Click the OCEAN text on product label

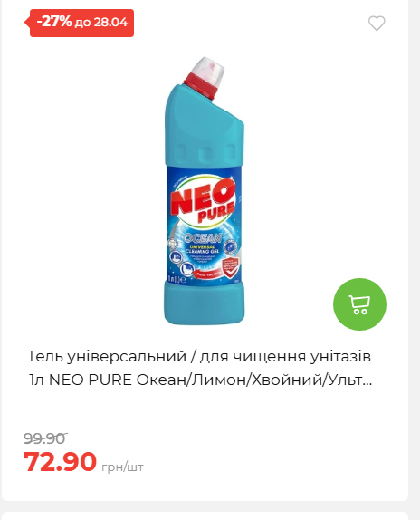pos(203,238)
